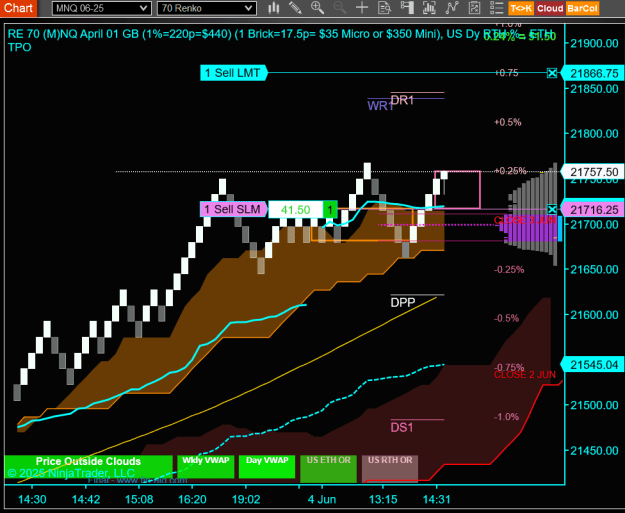Click the Wkly VWAP status box
625x513 pixels.
click(x=206, y=466)
